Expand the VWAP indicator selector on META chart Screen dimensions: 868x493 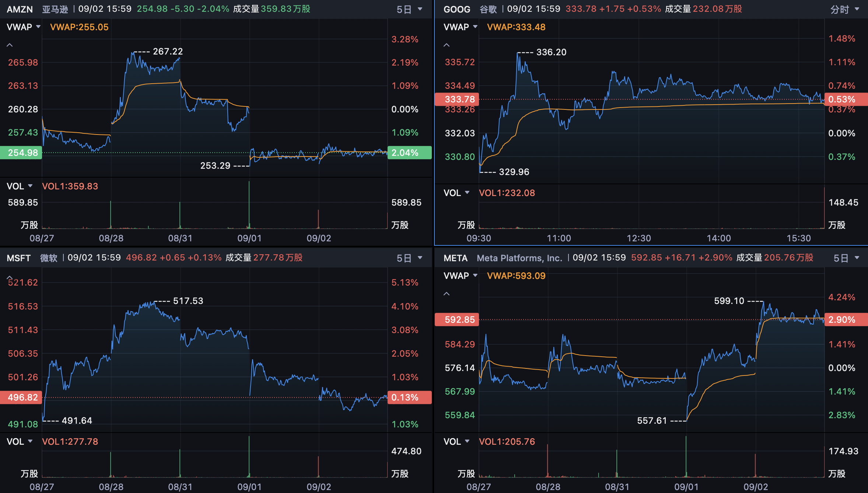(x=460, y=276)
